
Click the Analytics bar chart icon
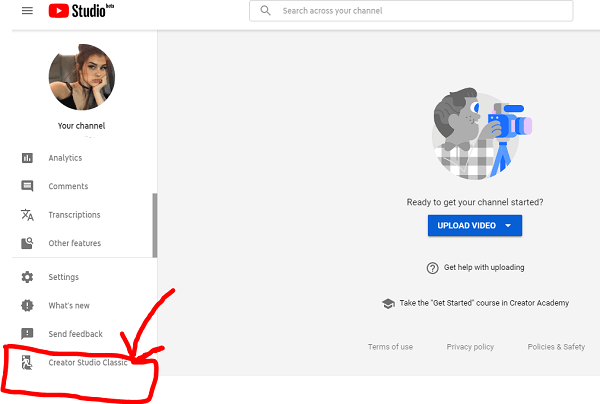tap(27, 158)
